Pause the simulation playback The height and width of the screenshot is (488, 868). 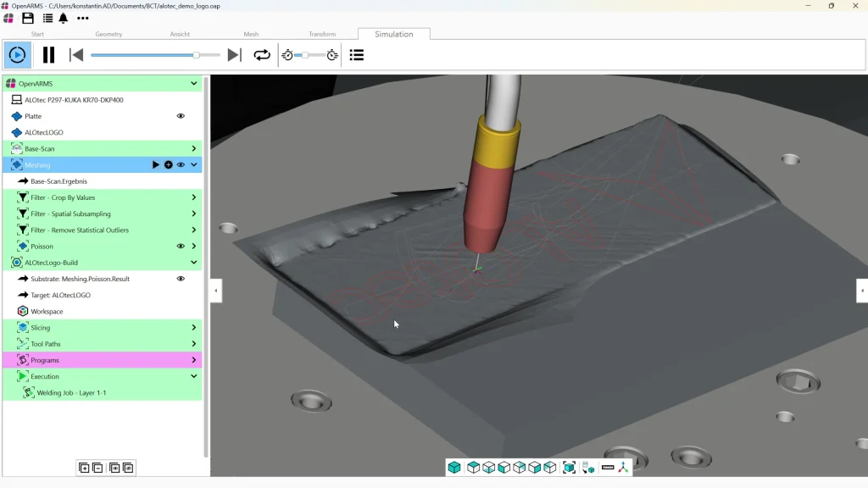tap(48, 55)
